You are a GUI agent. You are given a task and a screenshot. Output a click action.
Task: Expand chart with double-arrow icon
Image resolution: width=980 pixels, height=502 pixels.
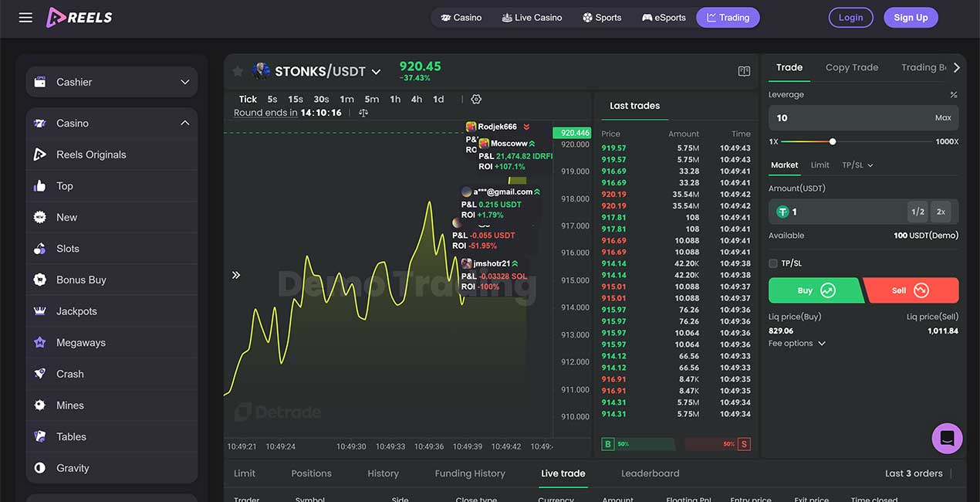point(236,275)
